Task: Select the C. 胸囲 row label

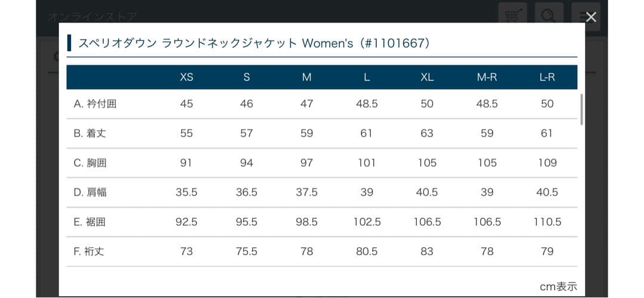Action: (90, 163)
